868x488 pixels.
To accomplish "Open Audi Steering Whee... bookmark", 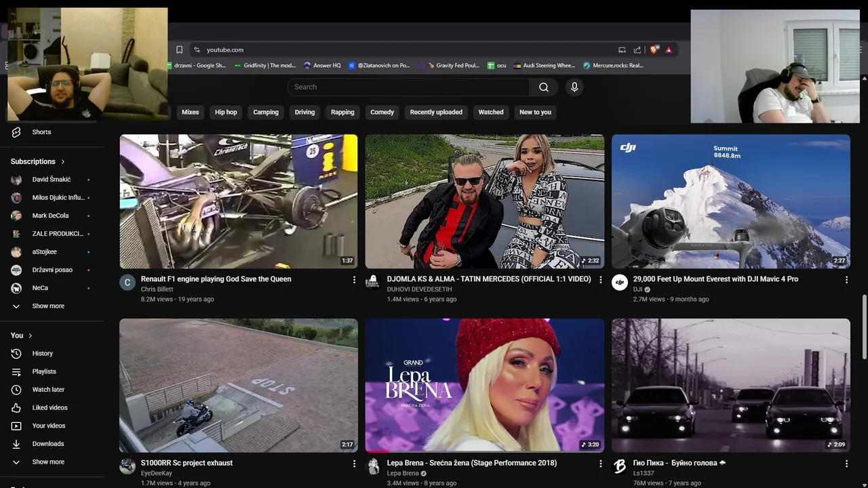I will [545, 66].
